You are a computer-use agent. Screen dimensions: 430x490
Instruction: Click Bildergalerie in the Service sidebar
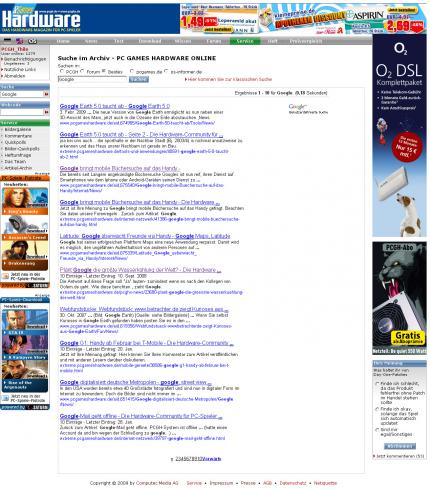click(18, 129)
